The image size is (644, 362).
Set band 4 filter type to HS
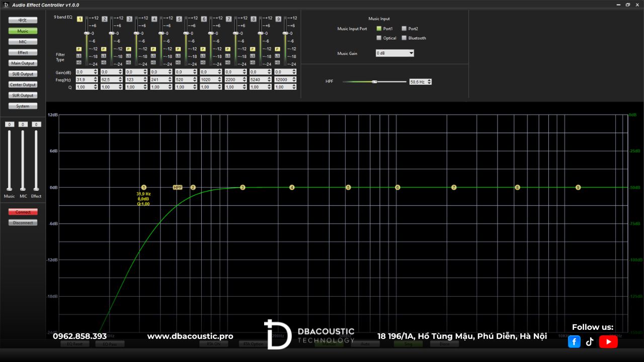coord(153,62)
